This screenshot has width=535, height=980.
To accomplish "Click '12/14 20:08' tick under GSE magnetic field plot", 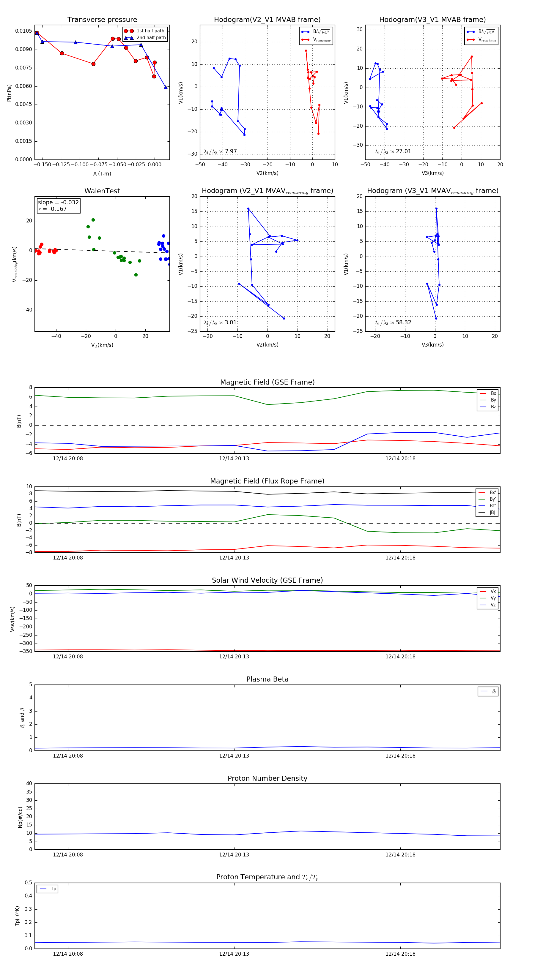I will 68,459.
